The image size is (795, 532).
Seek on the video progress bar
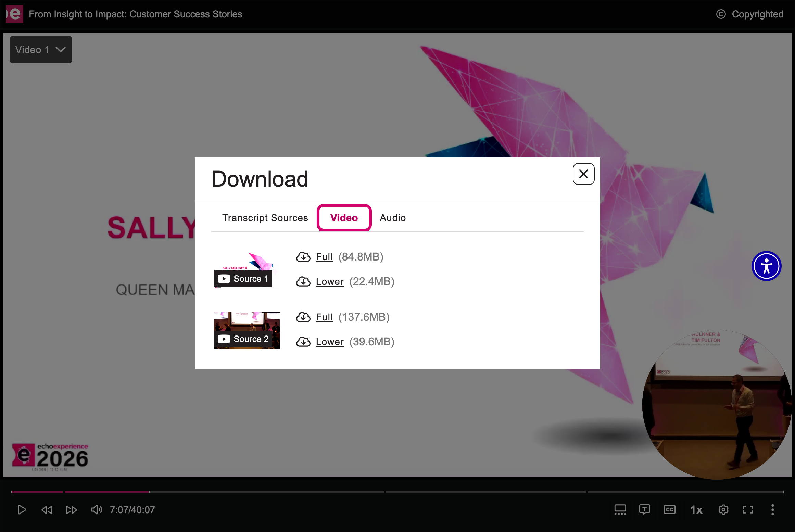click(x=397, y=492)
